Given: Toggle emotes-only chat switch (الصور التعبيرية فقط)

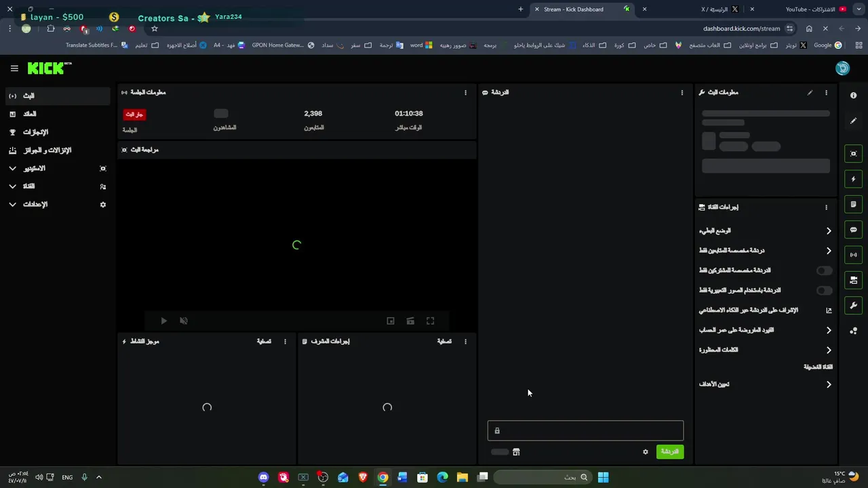Looking at the screenshot, I should click(824, 291).
